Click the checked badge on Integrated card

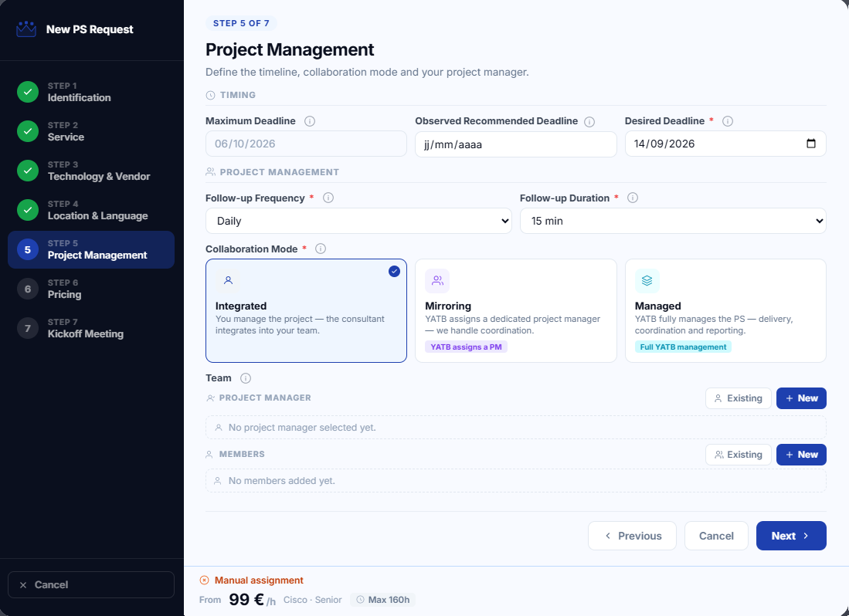[394, 272]
